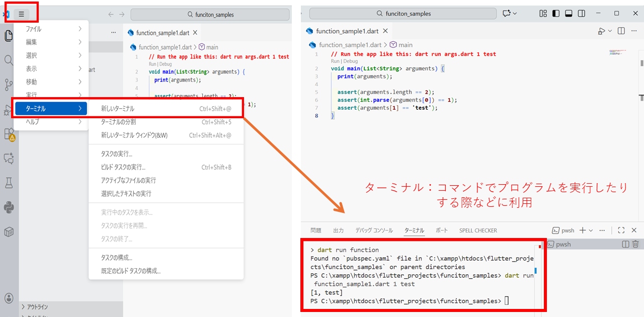Add new terminal with plus icon

[x=583, y=230]
